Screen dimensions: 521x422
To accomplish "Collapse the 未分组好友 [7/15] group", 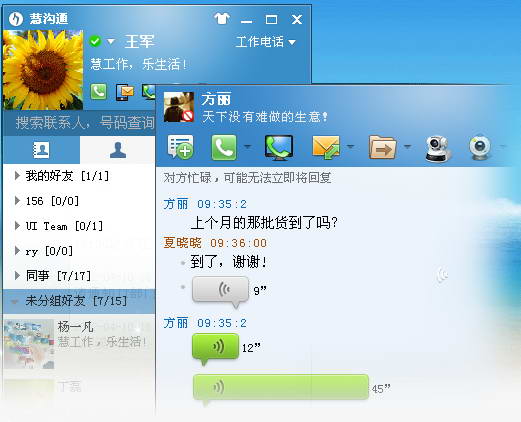I will (x=79, y=301).
